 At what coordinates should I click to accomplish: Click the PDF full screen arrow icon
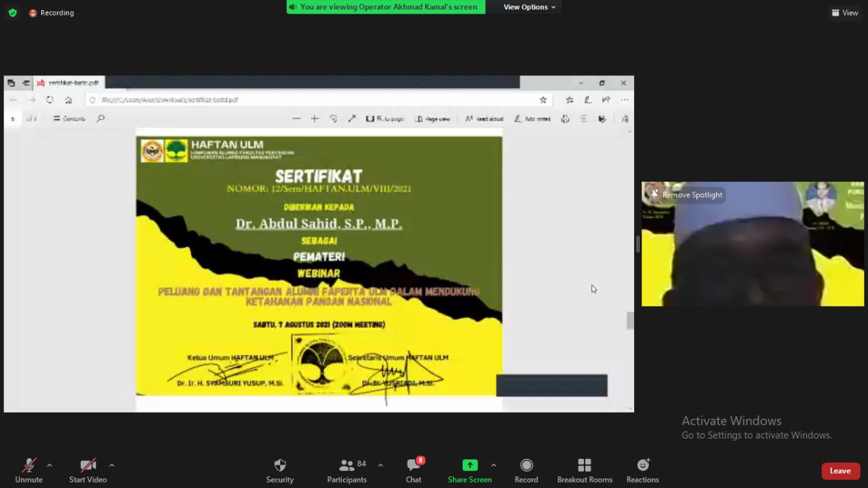tap(352, 119)
